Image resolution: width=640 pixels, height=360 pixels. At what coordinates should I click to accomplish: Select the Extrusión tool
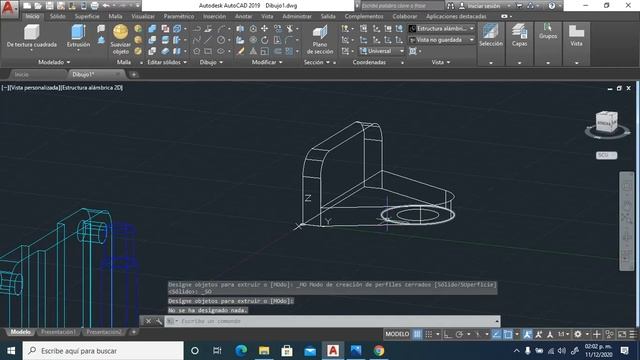[x=78, y=36]
